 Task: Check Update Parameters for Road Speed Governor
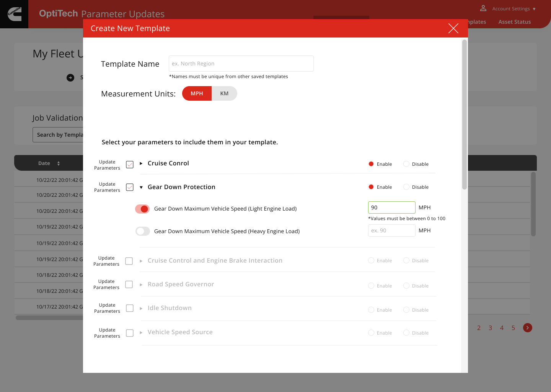(x=129, y=284)
